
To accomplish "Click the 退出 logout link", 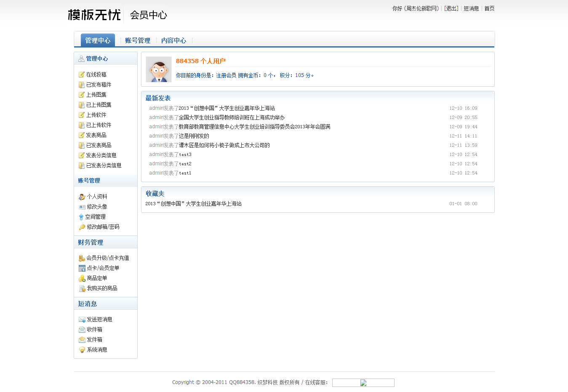I will pyautogui.click(x=451, y=8).
